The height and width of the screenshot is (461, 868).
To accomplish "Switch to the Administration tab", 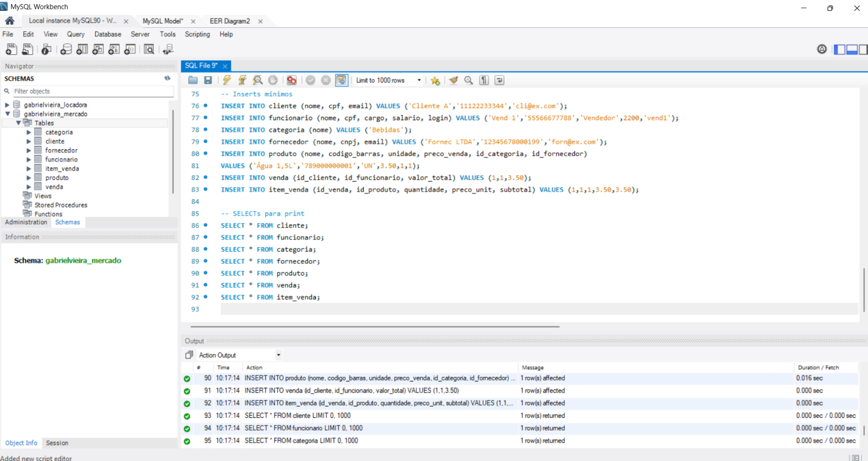I will click(x=26, y=222).
